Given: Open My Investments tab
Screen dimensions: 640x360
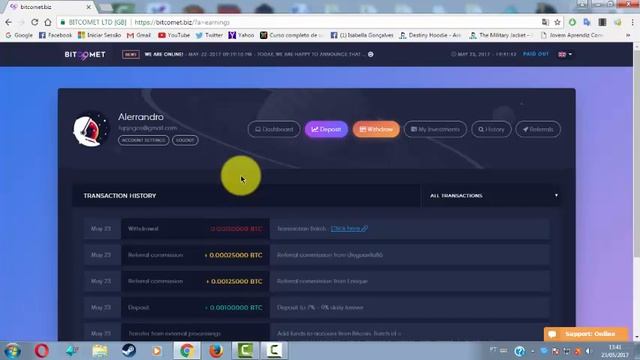Looking at the screenshot, I should tap(435, 129).
